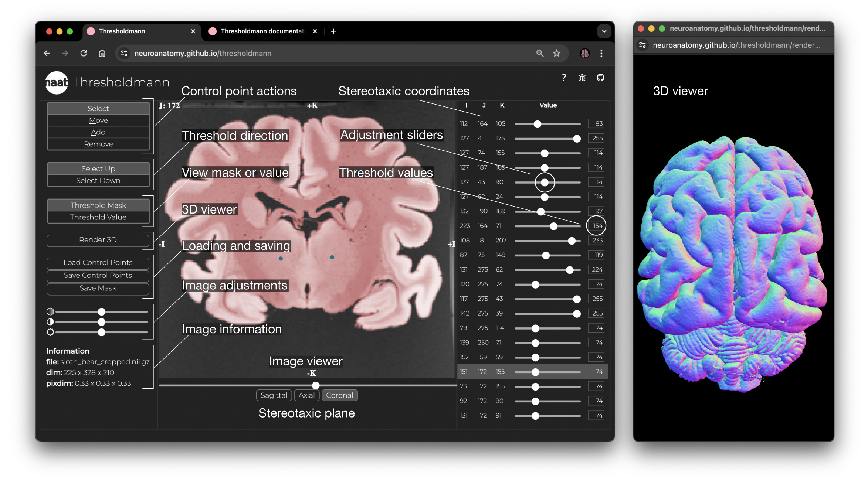
Task: Click the browser reload icon
Action: pos(84,53)
